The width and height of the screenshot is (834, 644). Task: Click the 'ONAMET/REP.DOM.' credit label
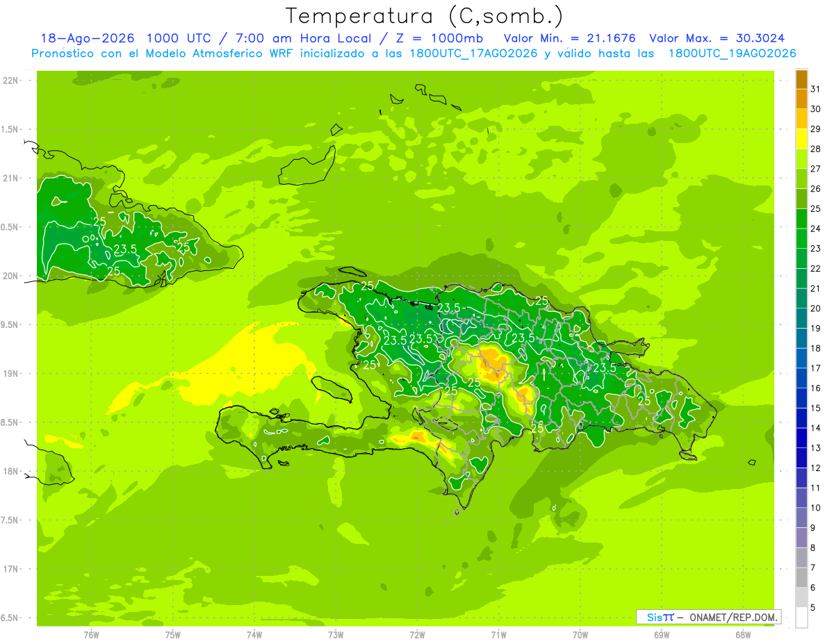coord(733,617)
